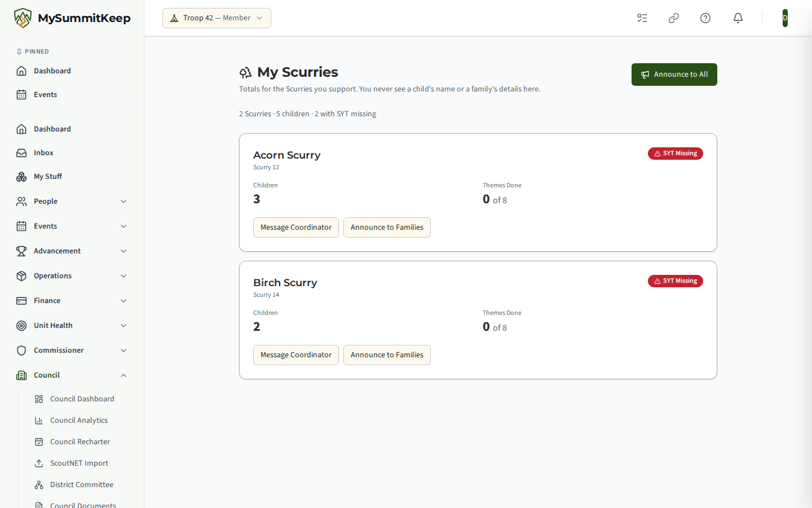Image resolution: width=812 pixels, height=508 pixels.
Task: Click the home icon of pinned Dashboard
Action: (x=21, y=71)
